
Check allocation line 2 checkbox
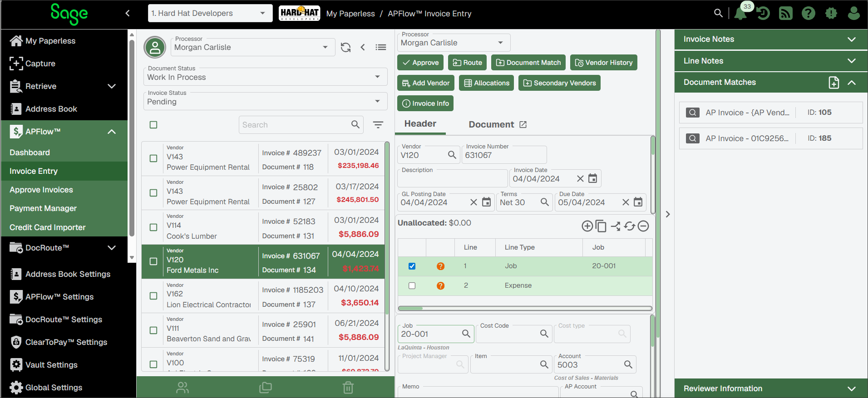point(412,286)
